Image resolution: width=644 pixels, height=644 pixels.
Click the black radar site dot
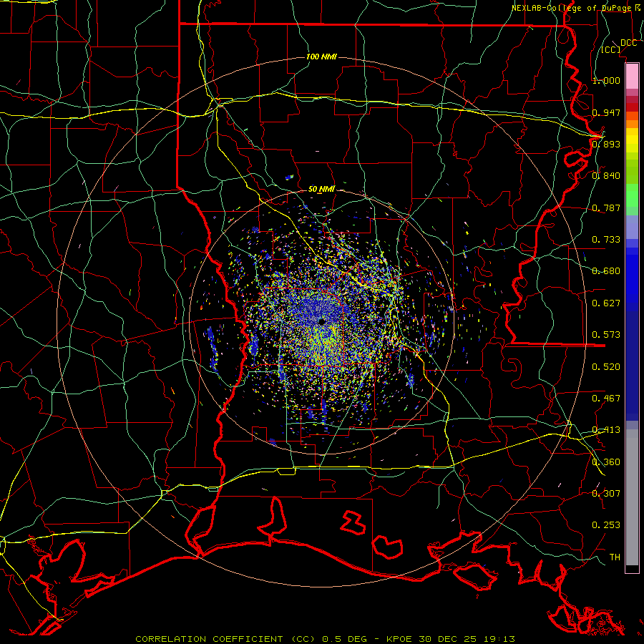(x=321, y=322)
